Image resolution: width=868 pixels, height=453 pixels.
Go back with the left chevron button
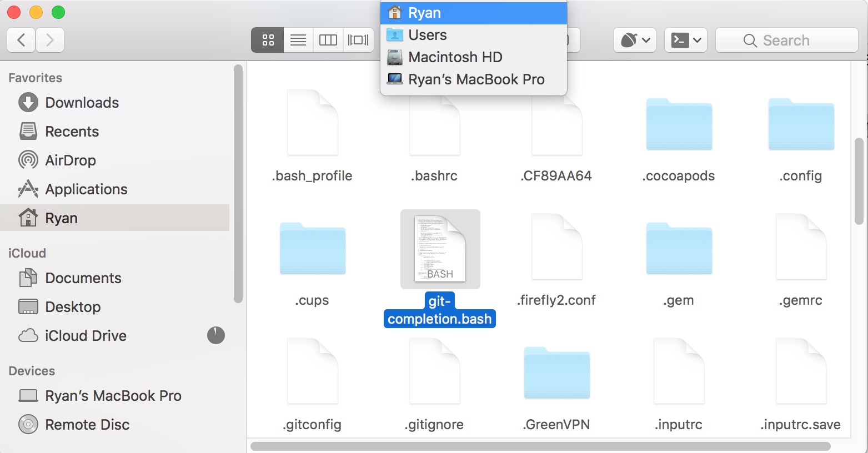point(22,40)
